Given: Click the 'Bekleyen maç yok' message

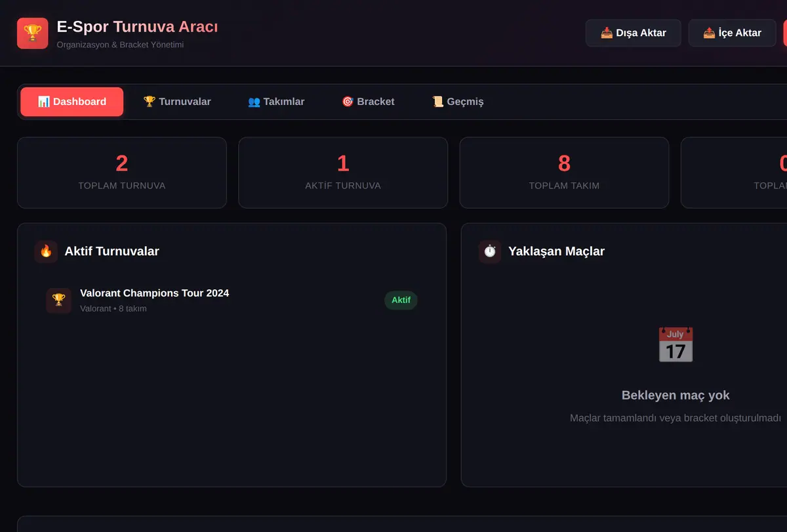Looking at the screenshot, I should [x=676, y=395].
